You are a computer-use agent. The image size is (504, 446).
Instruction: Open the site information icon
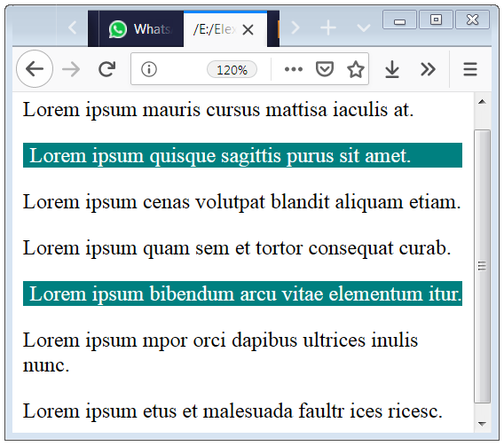pyautogui.click(x=149, y=69)
